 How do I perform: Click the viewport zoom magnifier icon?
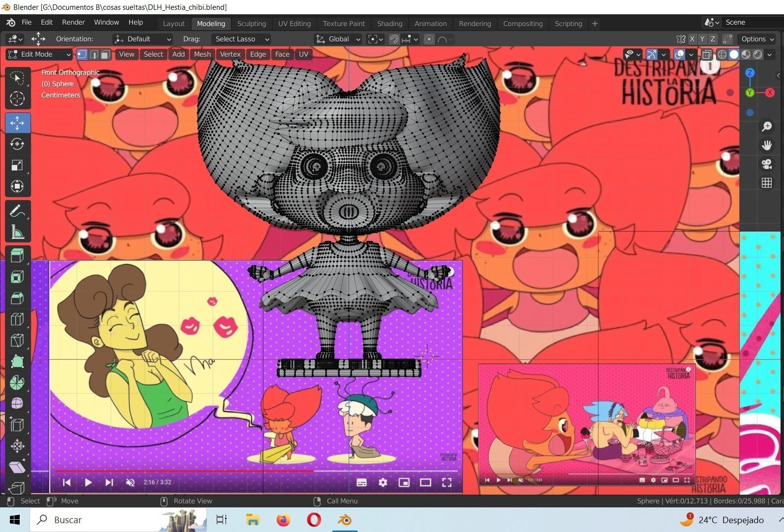(767, 127)
